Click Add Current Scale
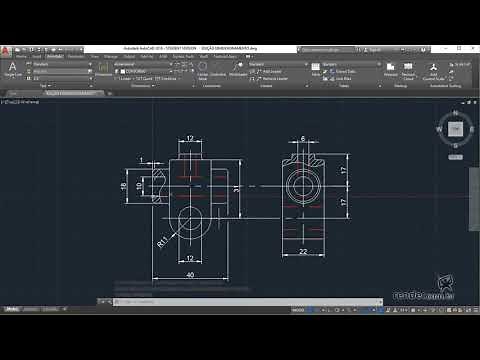Screen dimensions: 480x360 434,71
